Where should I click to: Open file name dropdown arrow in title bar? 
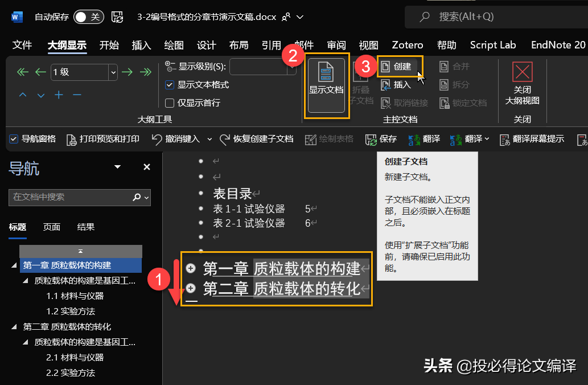[x=300, y=17]
